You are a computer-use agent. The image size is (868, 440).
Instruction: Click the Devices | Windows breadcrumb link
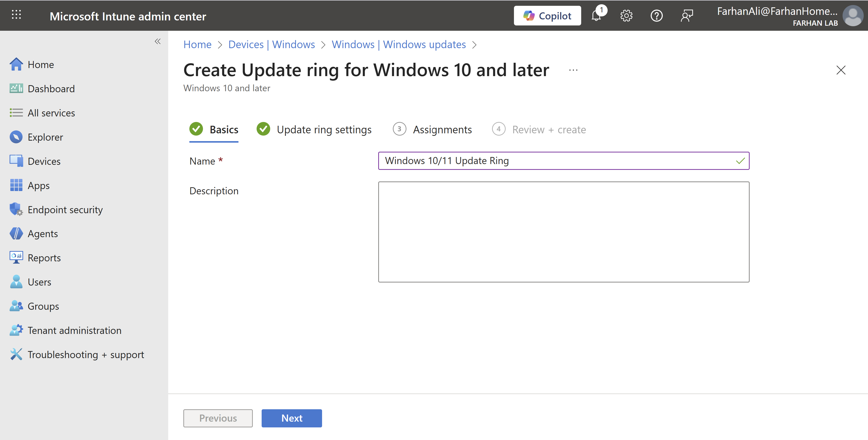pyautogui.click(x=271, y=45)
